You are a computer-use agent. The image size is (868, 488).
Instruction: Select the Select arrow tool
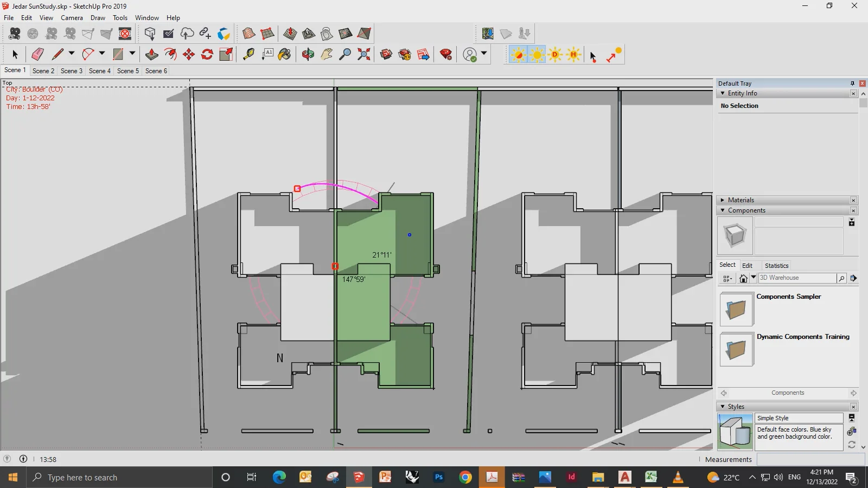pos(15,54)
